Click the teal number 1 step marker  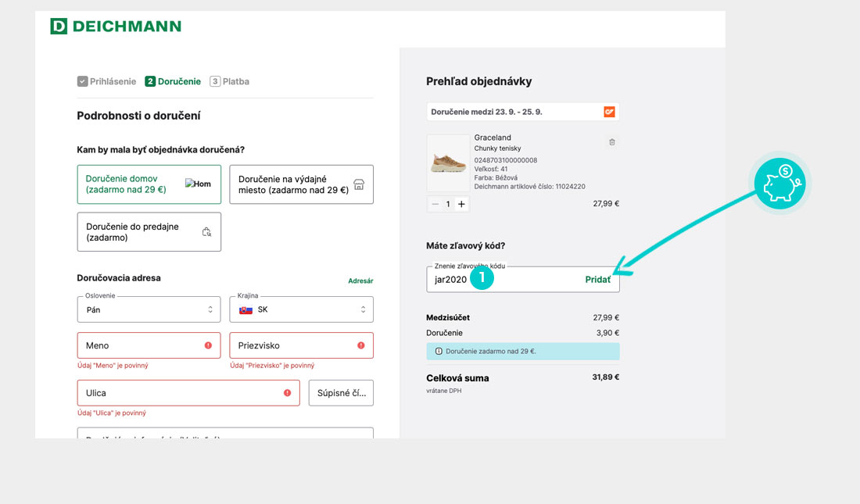coord(482,277)
